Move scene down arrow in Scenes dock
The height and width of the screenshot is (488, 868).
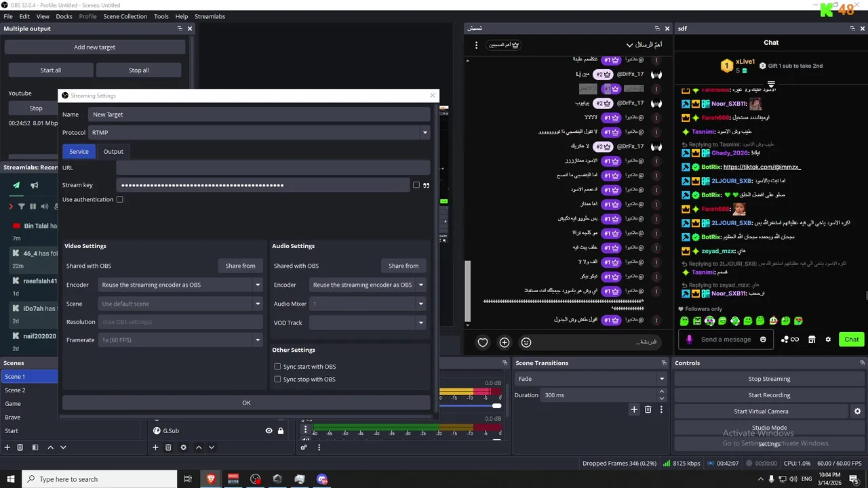(63, 447)
